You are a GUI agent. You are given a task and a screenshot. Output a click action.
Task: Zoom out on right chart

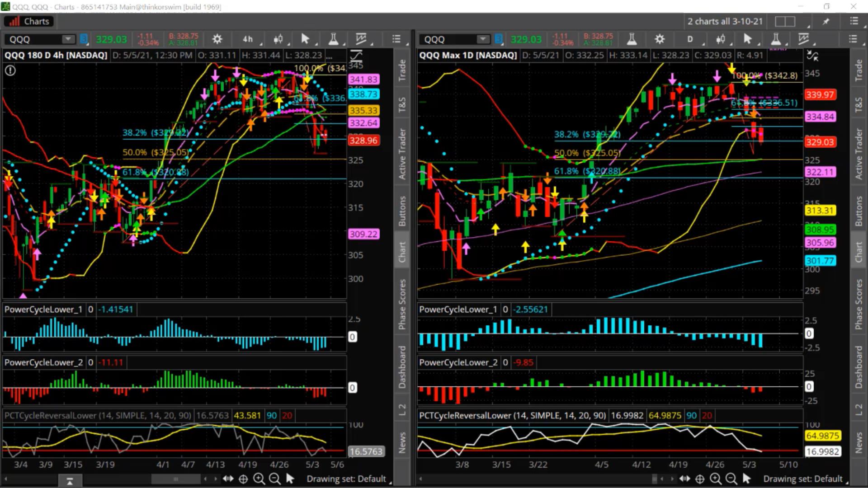click(731, 479)
